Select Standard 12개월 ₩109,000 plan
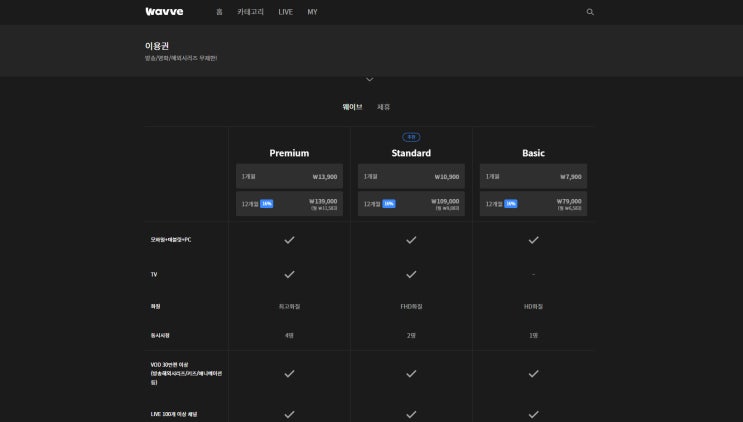Viewport: 743px width, 422px height. tap(411, 204)
